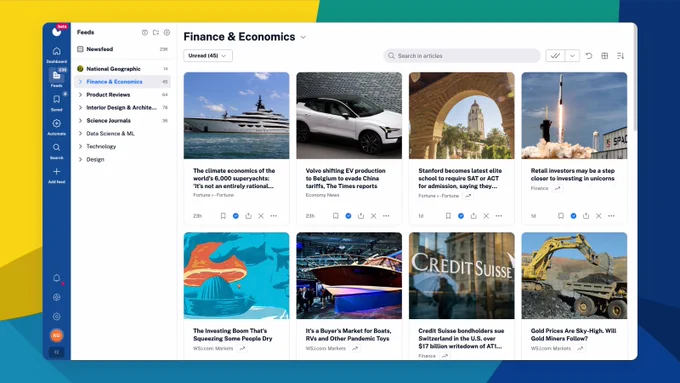
Task: Click the add folder icon in Feeds panel
Action: pos(156,33)
